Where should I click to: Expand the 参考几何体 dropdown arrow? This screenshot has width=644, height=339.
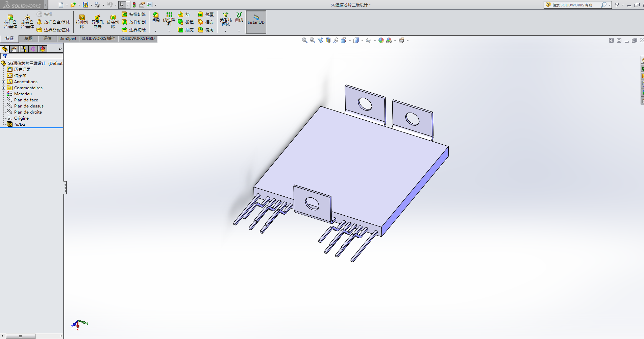[x=226, y=31]
